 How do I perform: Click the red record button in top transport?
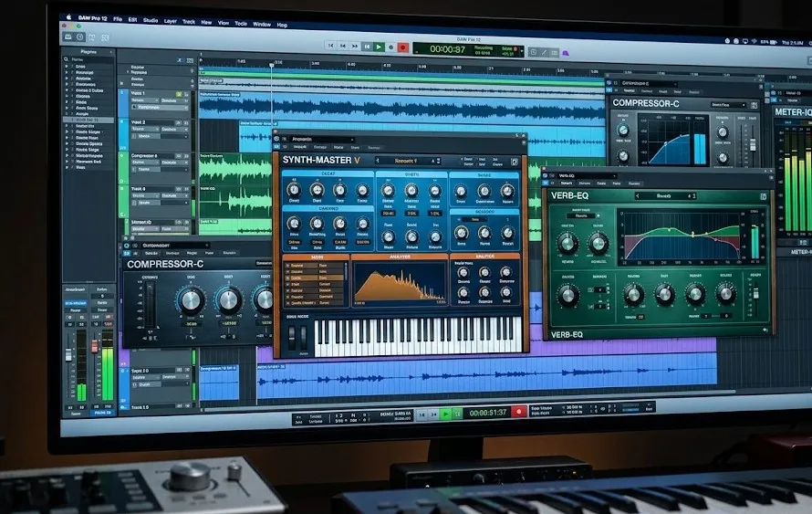[403, 47]
